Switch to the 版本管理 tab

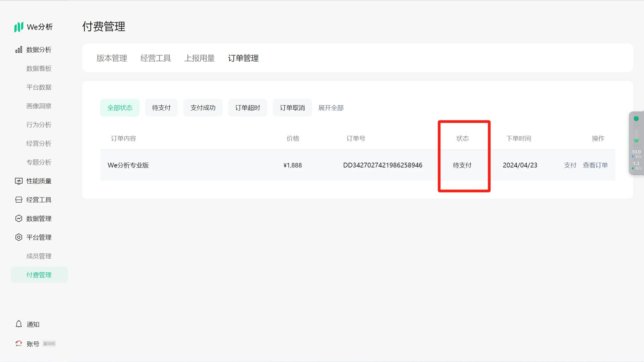click(112, 58)
